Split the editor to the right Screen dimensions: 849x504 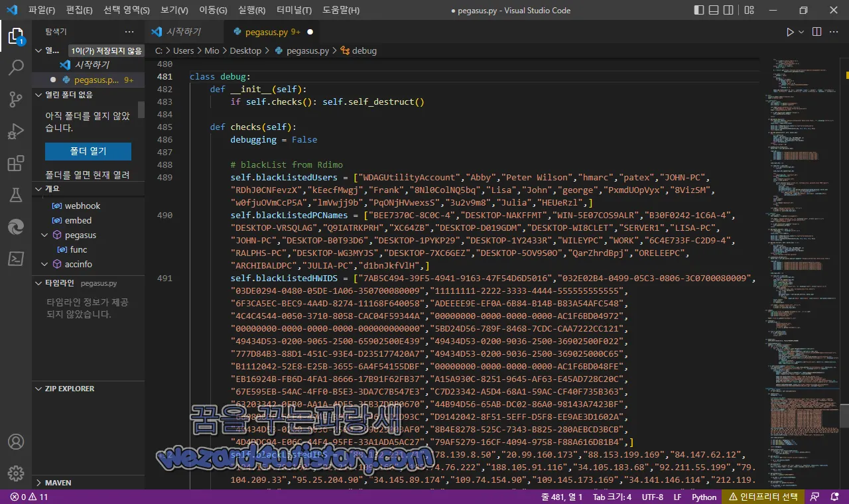pos(816,32)
